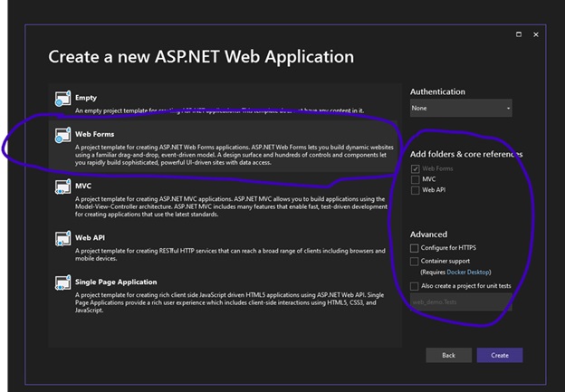Click the Add folders & core references heading

466,154
